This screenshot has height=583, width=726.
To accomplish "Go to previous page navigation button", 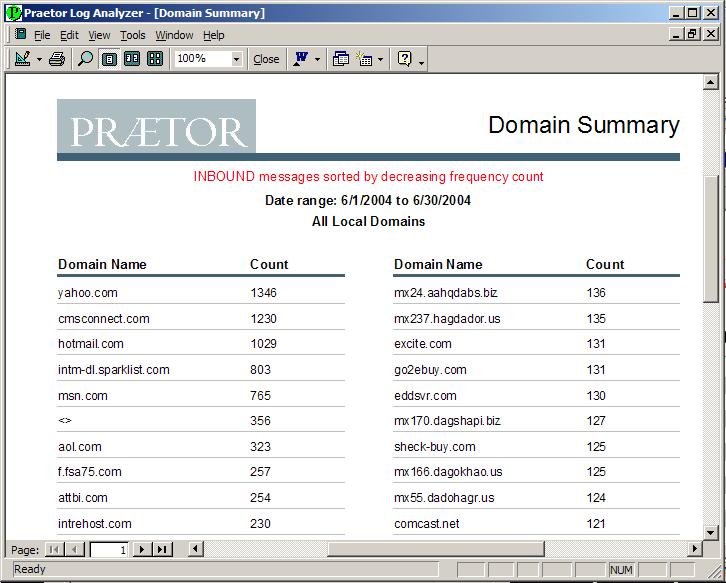I will (x=75, y=550).
